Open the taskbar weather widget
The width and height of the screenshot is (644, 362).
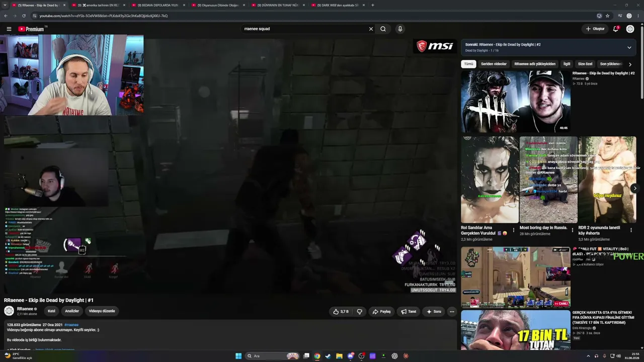(x=19, y=356)
